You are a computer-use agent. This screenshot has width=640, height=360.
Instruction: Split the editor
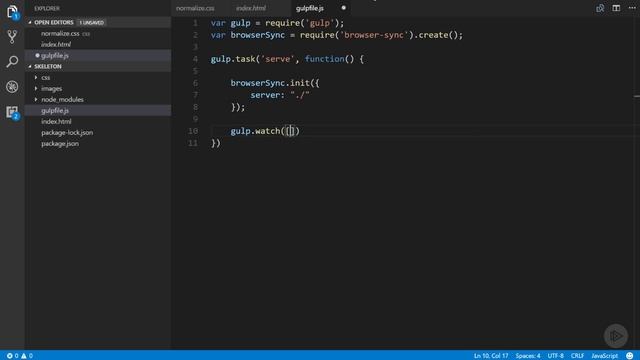tap(616, 8)
